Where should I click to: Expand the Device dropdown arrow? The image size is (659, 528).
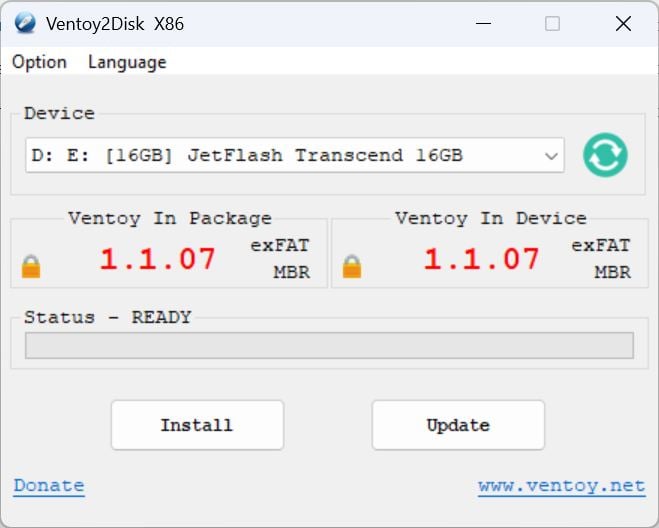[x=550, y=156]
